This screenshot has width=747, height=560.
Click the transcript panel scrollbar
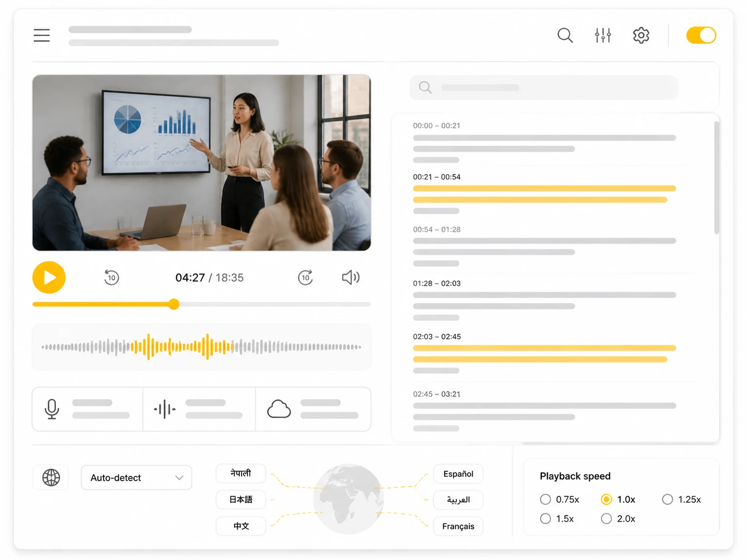[716, 177]
